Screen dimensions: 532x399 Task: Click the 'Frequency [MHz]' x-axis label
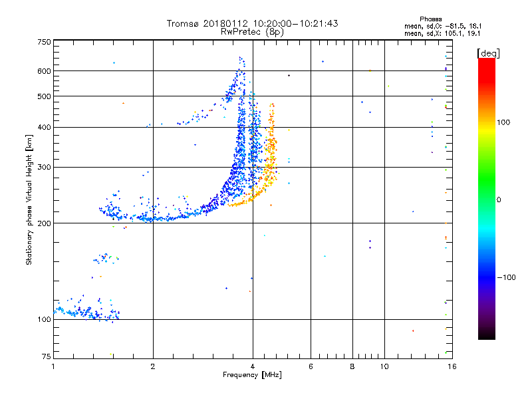pyautogui.click(x=252, y=375)
